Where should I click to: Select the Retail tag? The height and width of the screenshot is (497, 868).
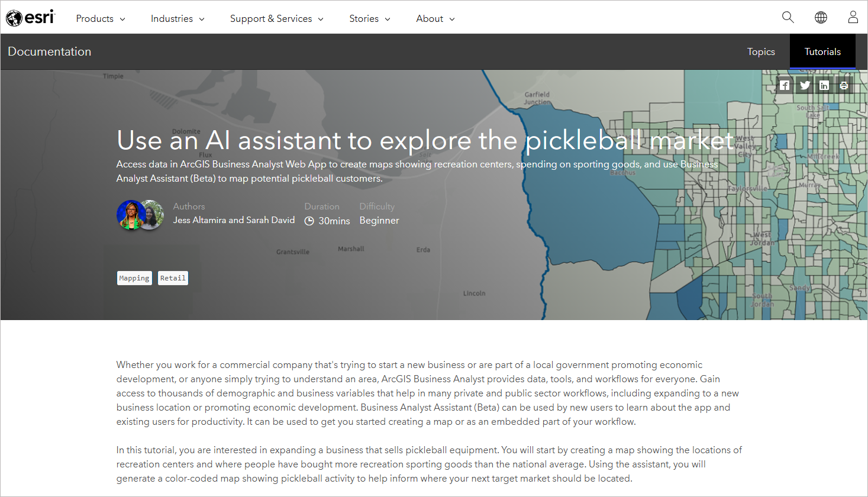173,278
